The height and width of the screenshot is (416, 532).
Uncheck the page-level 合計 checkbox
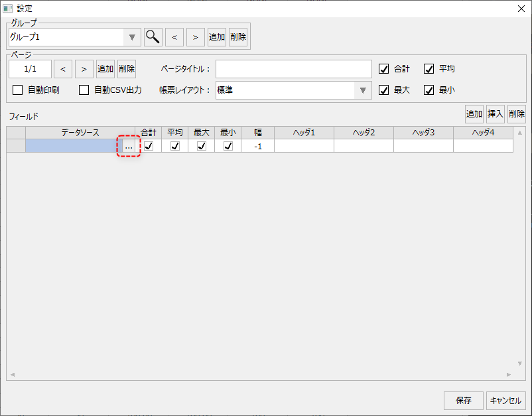pos(383,69)
